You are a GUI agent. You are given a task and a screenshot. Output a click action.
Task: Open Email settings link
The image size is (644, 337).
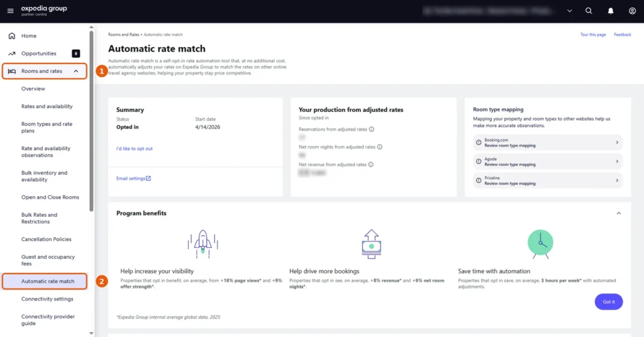coord(131,179)
